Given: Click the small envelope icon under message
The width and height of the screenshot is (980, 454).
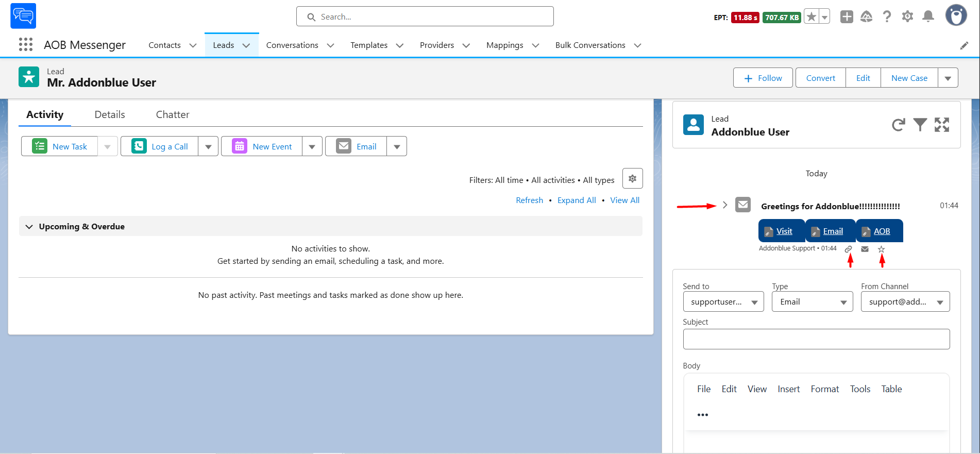Looking at the screenshot, I should (x=865, y=249).
